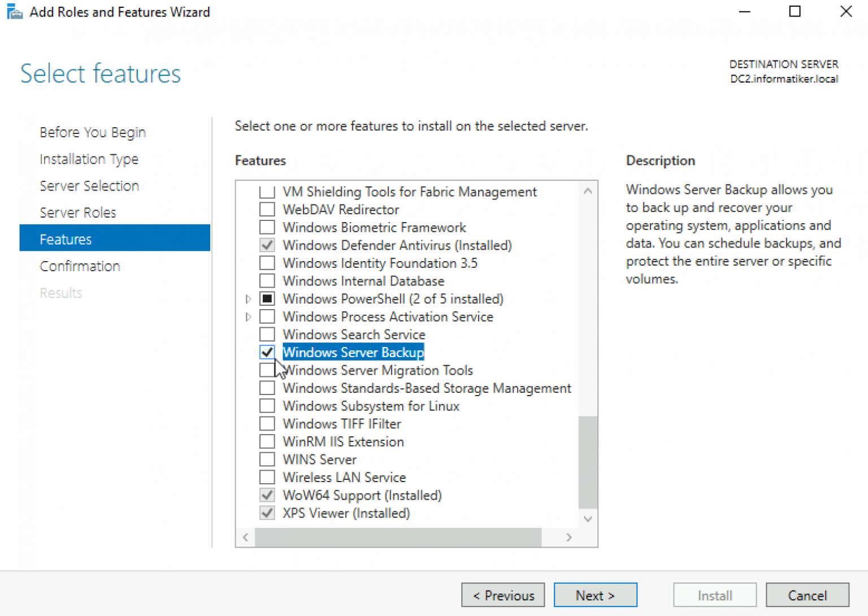Enable the WebDAV Redirector feature
The height and width of the screenshot is (616, 868).
click(x=267, y=209)
